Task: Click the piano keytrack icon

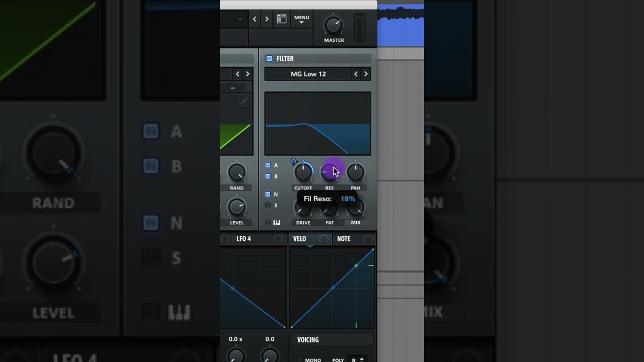Action: pyautogui.click(x=277, y=222)
